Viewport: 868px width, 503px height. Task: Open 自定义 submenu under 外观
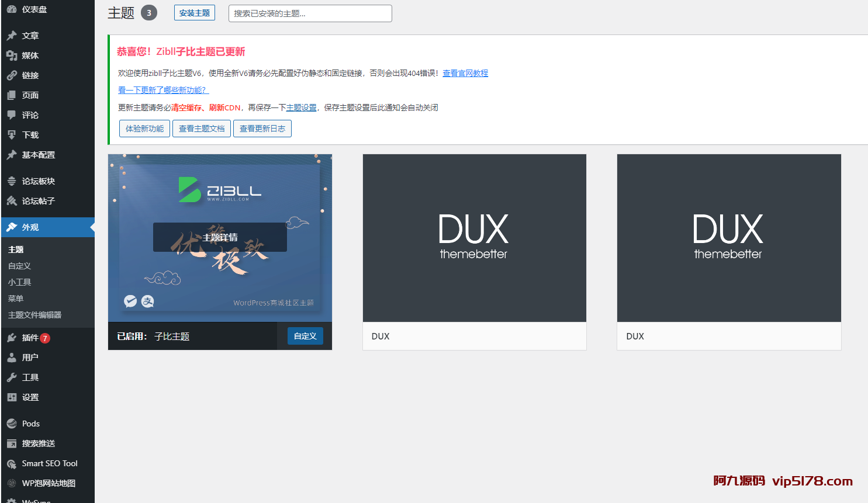click(19, 266)
